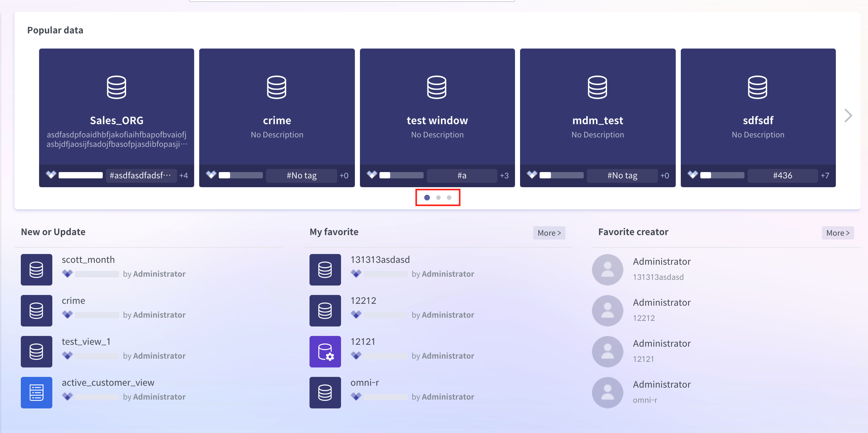Toggle the favorite heart on the sdfsdf card
868x433 pixels.
coord(692,175)
